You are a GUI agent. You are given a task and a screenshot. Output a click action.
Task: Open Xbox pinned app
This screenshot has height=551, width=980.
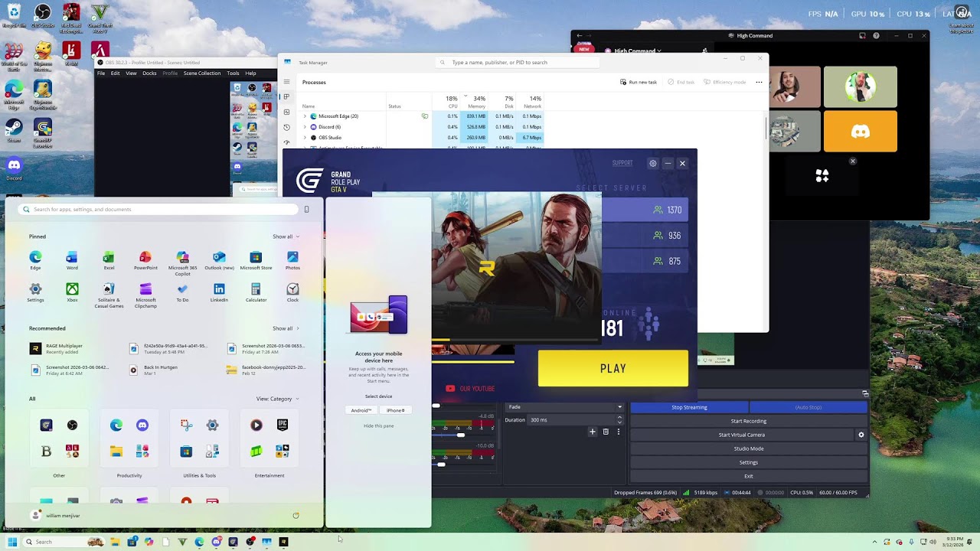pyautogui.click(x=72, y=292)
